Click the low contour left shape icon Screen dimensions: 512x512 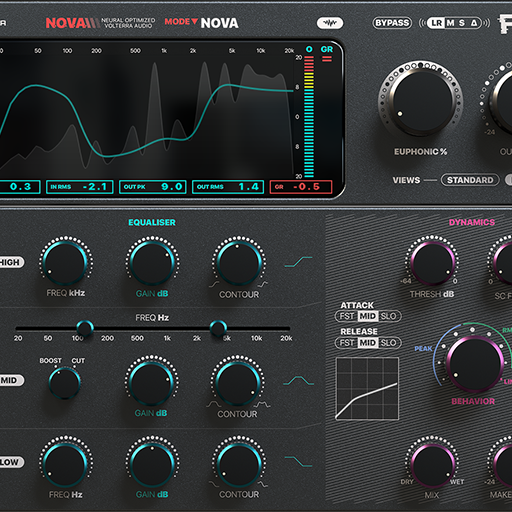click(214, 483)
